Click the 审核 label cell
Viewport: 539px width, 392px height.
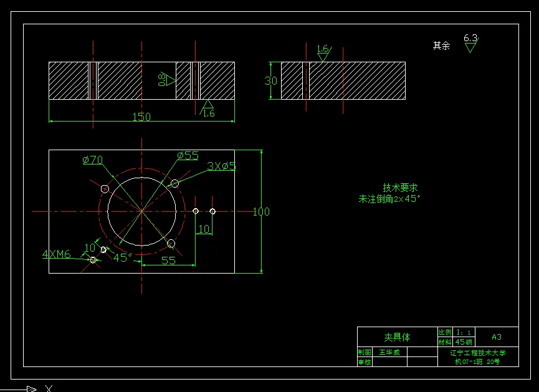tap(365, 362)
